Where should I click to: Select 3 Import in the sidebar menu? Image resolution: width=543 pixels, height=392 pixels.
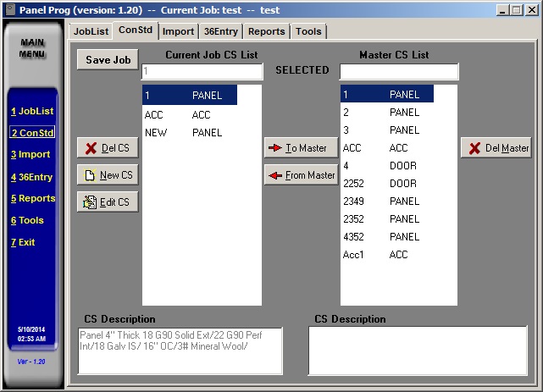click(x=30, y=155)
